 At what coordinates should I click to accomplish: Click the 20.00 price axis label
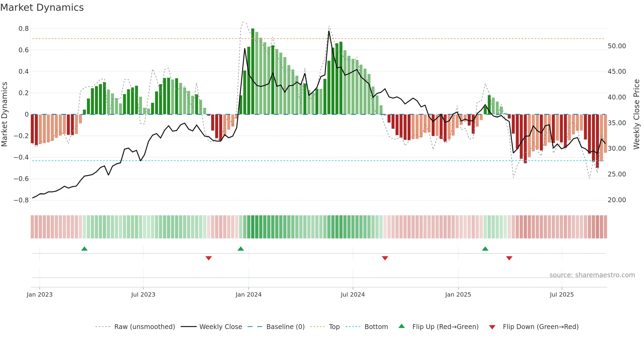click(x=617, y=200)
